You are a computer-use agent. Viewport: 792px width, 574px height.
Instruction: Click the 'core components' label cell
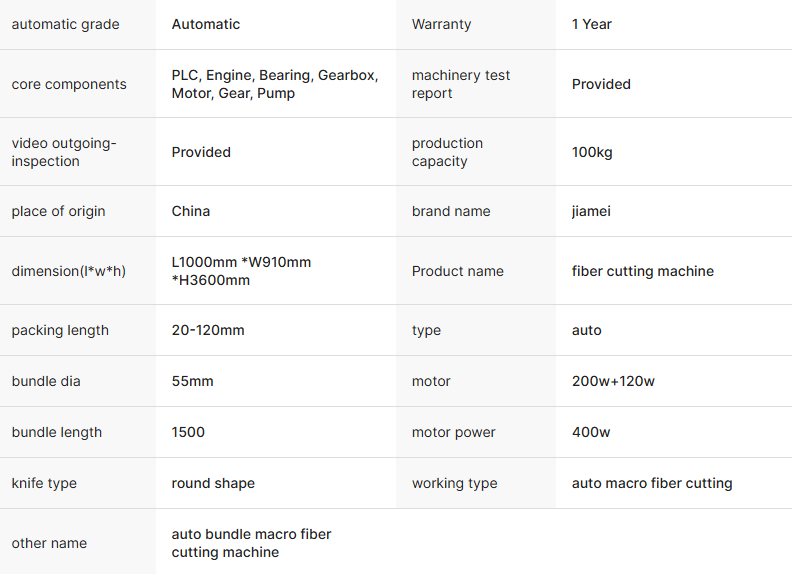point(69,84)
